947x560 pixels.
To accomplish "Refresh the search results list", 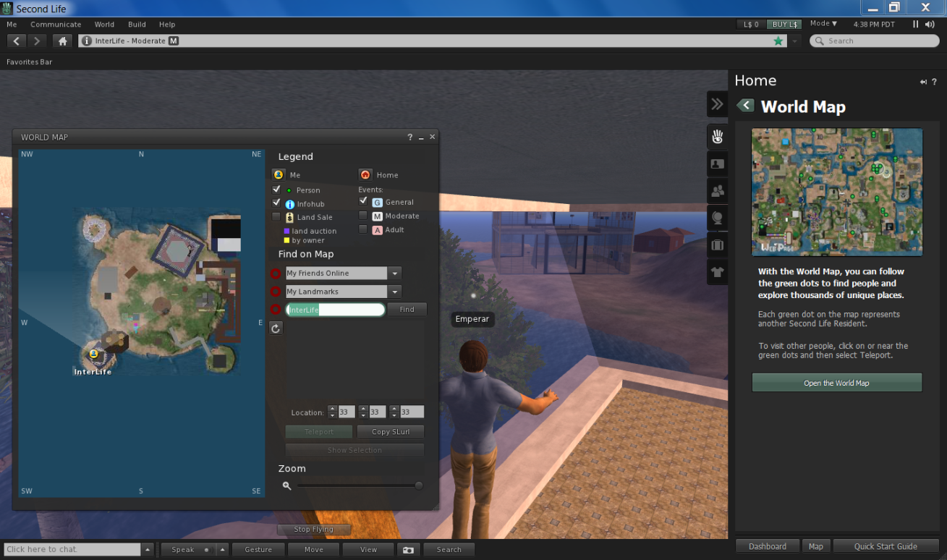I will (275, 328).
